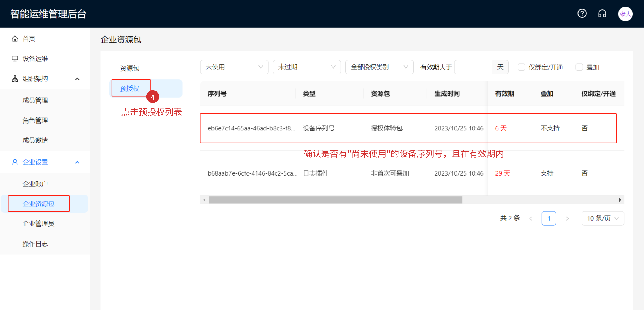Click the 智能运维管理后台 title
This screenshot has height=310, width=644.
[48, 14]
